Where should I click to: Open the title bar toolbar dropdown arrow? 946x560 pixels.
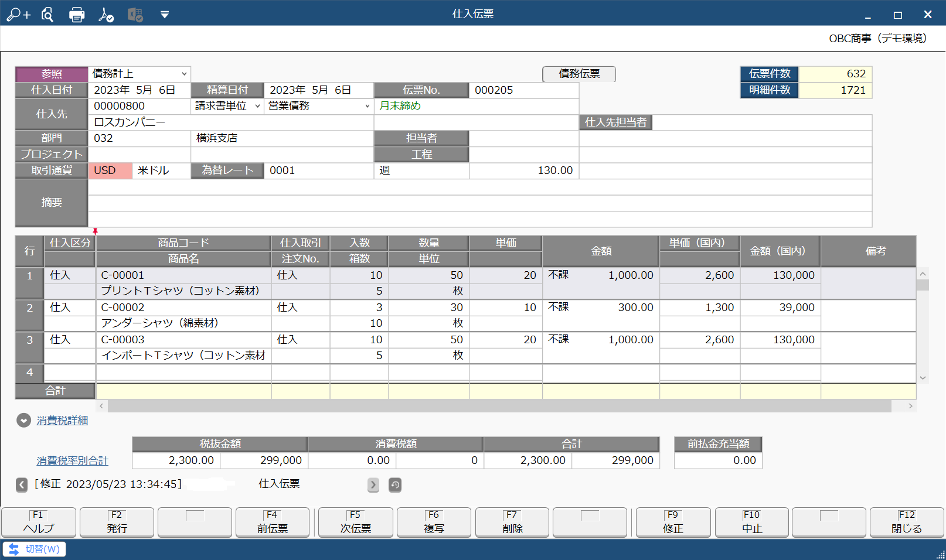(165, 15)
